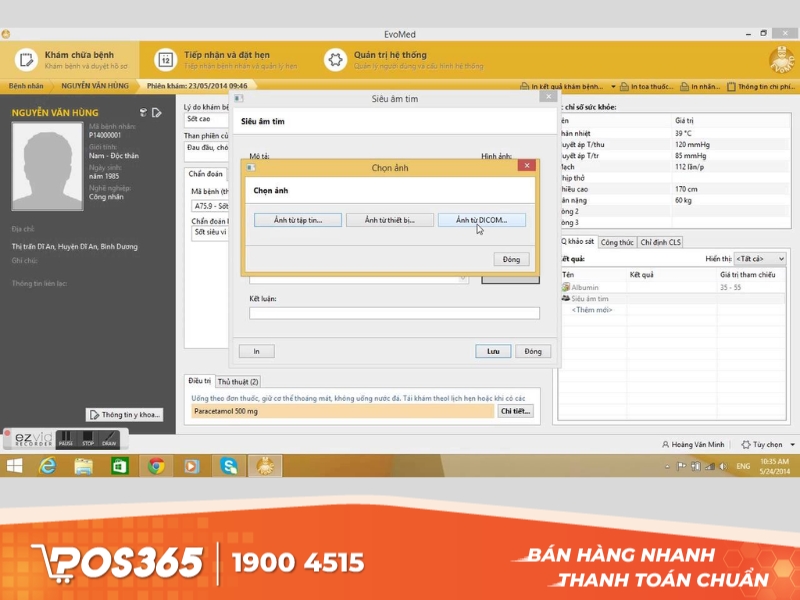Screen dimensions: 800x600
Task: Switch to the Công thức tab
Action: (x=617, y=242)
